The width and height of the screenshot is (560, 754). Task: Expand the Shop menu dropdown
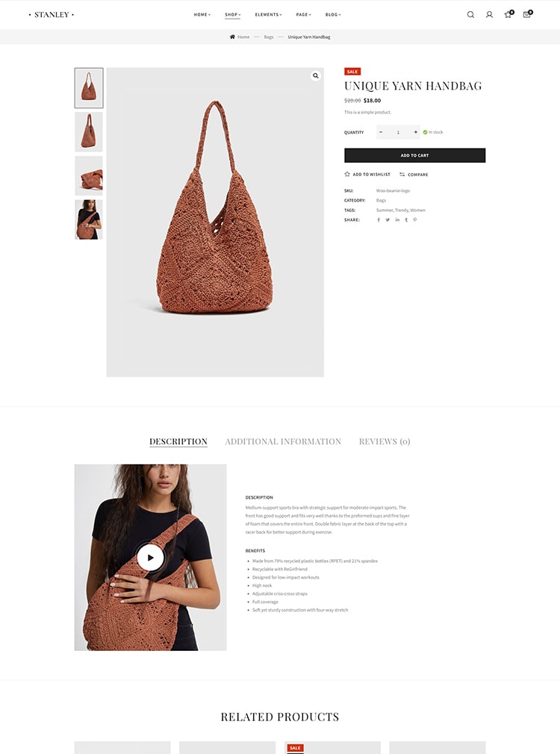pyautogui.click(x=233, y=15)
